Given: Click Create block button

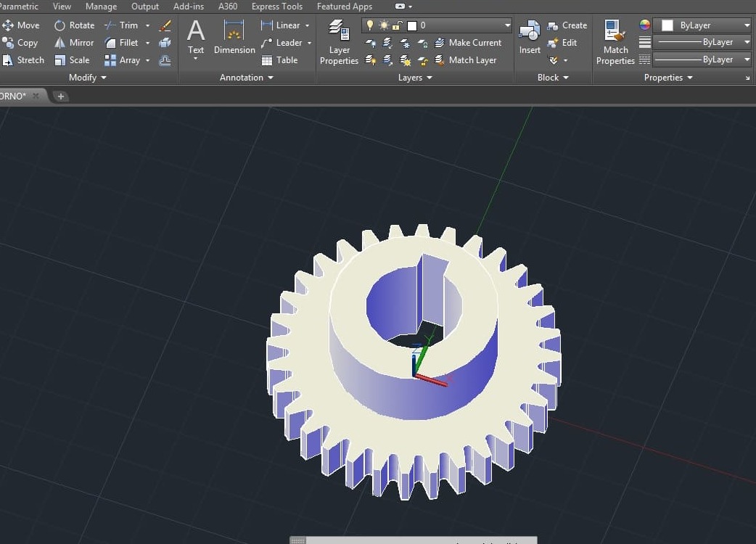Looking at the screenshot, I should coord(567,25).
